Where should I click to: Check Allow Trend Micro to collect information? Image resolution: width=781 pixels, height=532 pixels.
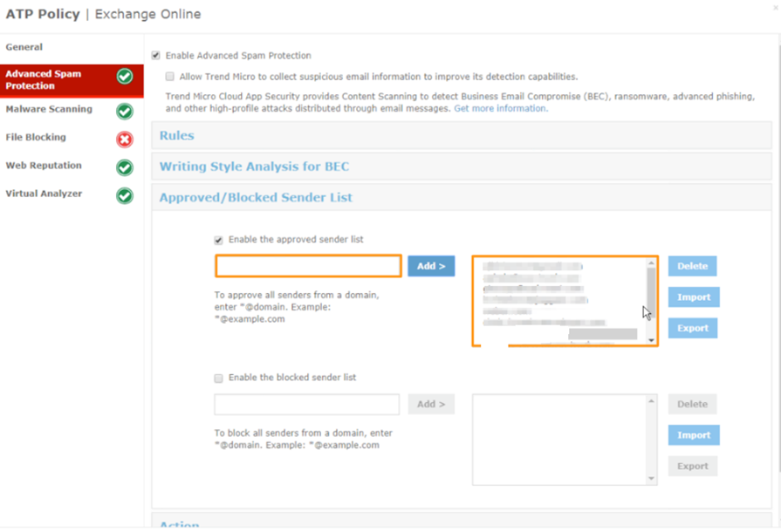point(170,77)
